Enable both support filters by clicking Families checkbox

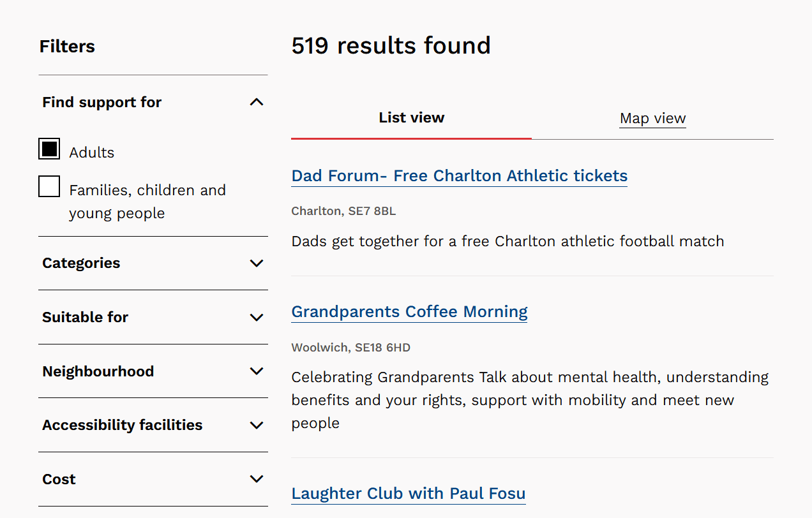[x=49, y=186]
